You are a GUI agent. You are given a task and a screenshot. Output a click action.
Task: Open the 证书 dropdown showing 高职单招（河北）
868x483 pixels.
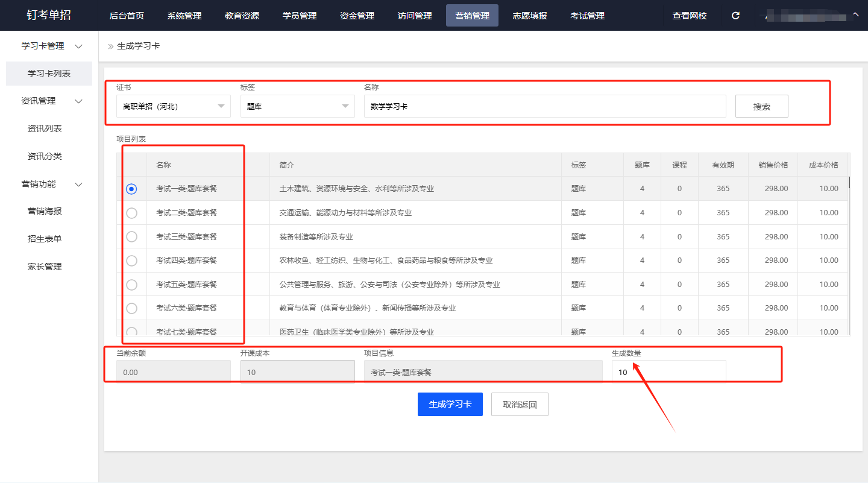pyautogui.click(x=173, y=107)
